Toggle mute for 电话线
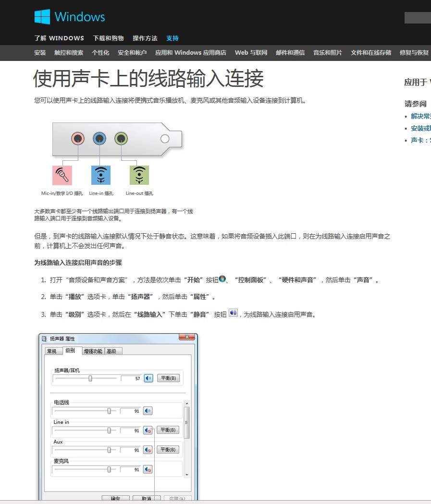This screenshot has width=431, height=504. point(148,411)
